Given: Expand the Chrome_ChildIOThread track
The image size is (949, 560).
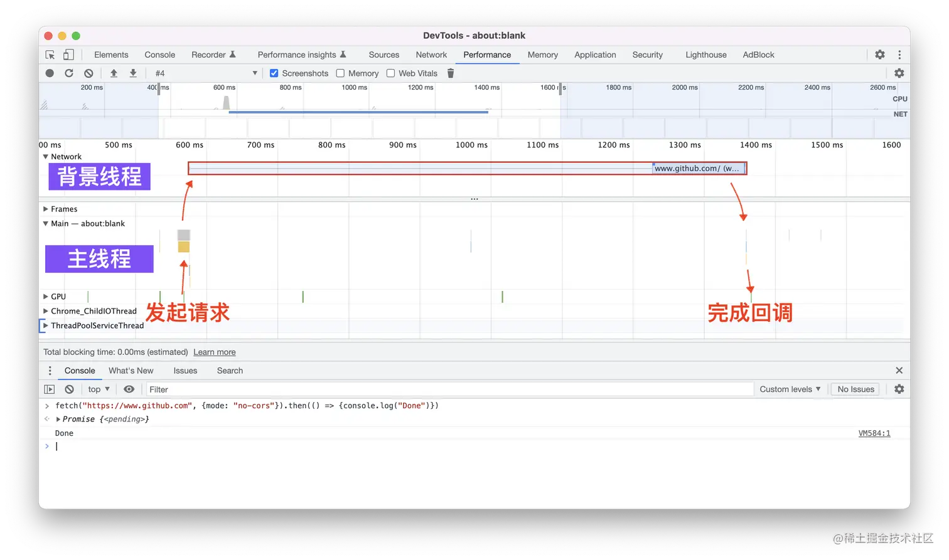Looking at the screenshot, I should [x=46, y=311].
